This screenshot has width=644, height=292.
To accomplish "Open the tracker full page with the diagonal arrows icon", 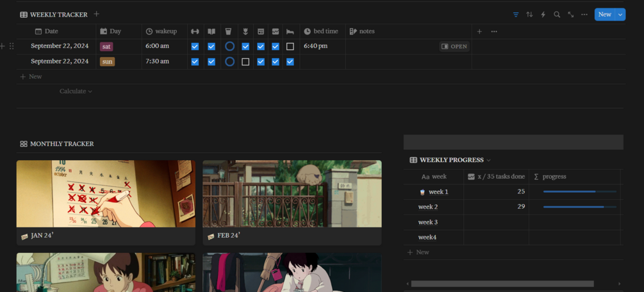I will 570,14.
